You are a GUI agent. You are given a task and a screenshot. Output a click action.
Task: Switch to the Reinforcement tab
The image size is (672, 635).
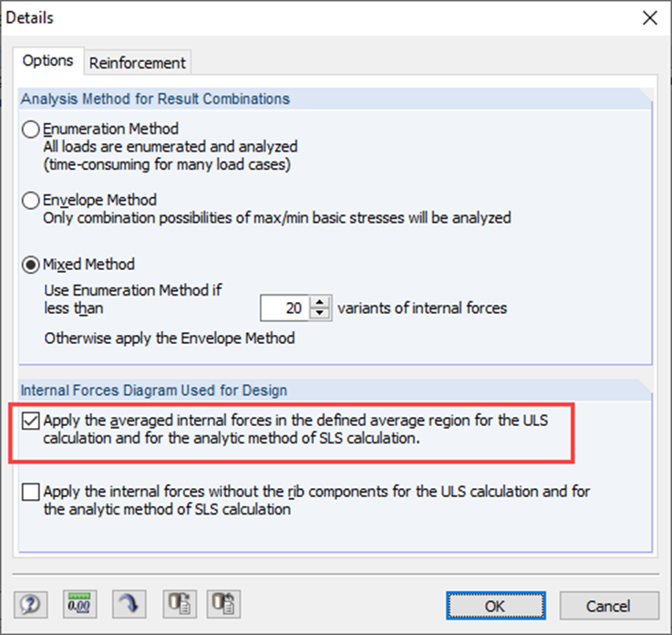(137, 63)
